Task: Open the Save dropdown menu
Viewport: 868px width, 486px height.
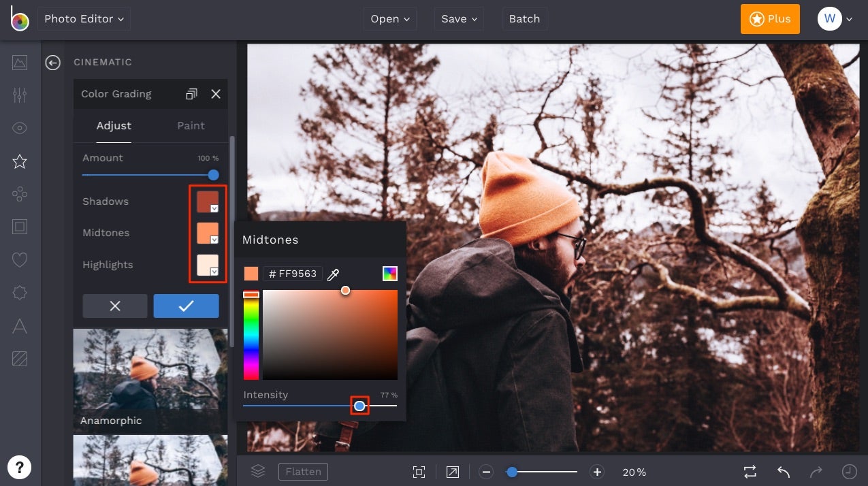Action: pyautogui.click(x=457, y=18)
